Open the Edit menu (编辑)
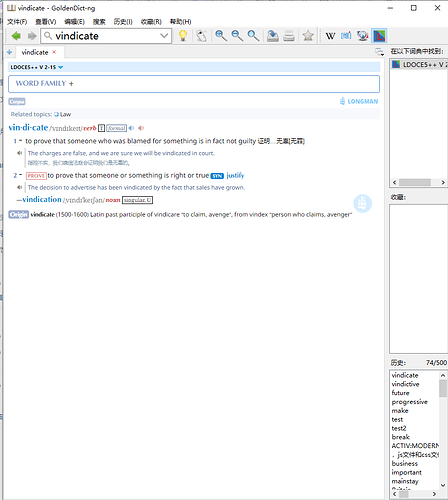 (74, 22)
